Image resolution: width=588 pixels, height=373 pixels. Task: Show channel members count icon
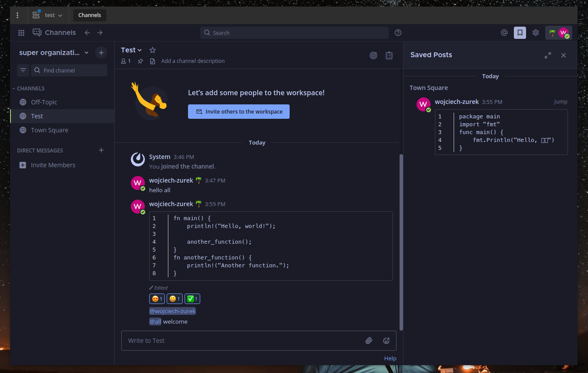(x=126, y=61)
